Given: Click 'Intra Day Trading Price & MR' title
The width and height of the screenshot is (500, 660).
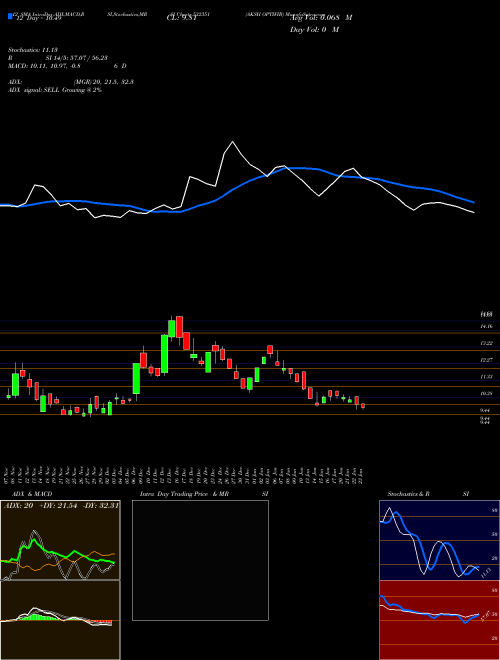Looking at the screenshot, I should click(x=185, y=494).
